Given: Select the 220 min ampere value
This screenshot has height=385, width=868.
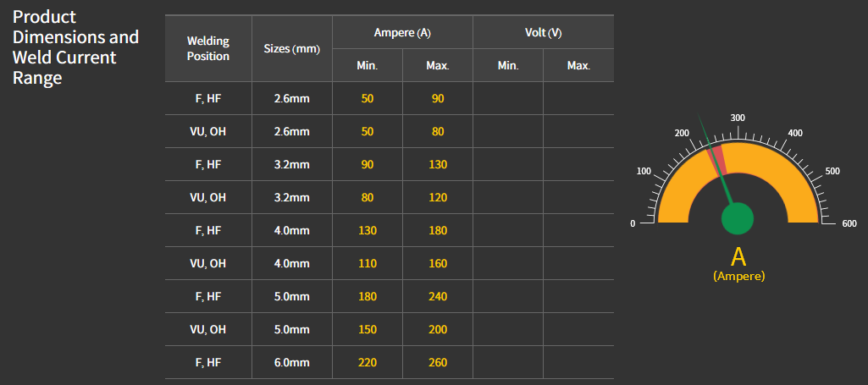Looking at the screenshot, I should [x=367, y=362].
